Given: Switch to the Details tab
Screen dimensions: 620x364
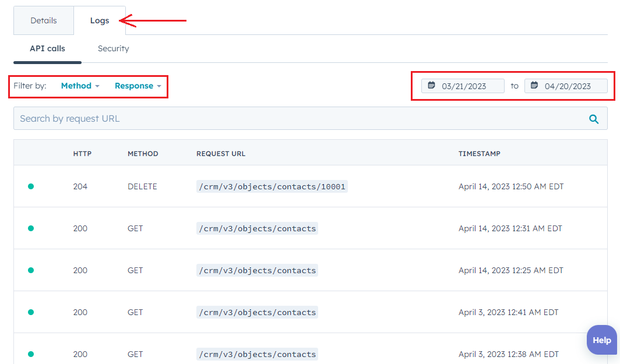Looking at the screenshot, I should 44,20.
